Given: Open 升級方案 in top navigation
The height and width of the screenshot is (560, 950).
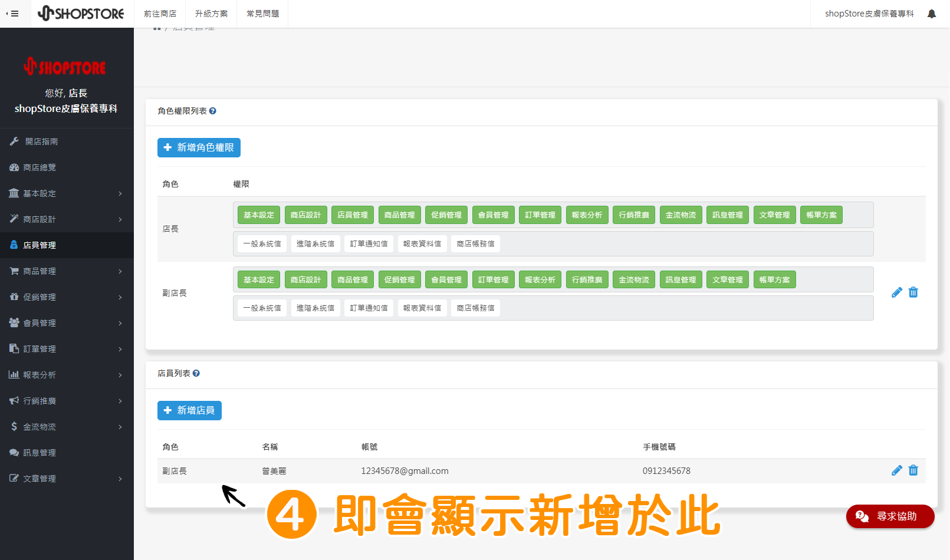Looking at the screenshot, I should (211, 14).
